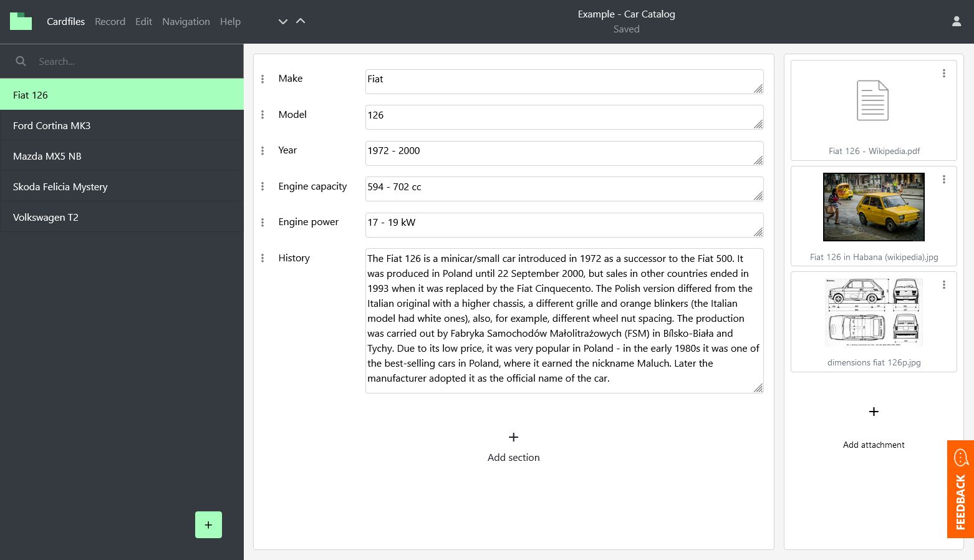Click the green plus button in the sidebar
This screenshot has height=560, width=974.
point(208,524)
